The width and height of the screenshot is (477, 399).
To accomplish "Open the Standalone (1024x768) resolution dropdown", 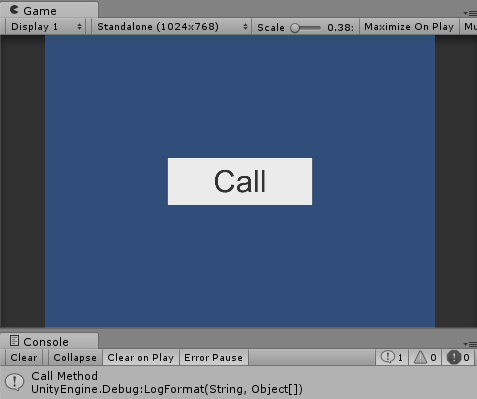I will tap(172, 27).
